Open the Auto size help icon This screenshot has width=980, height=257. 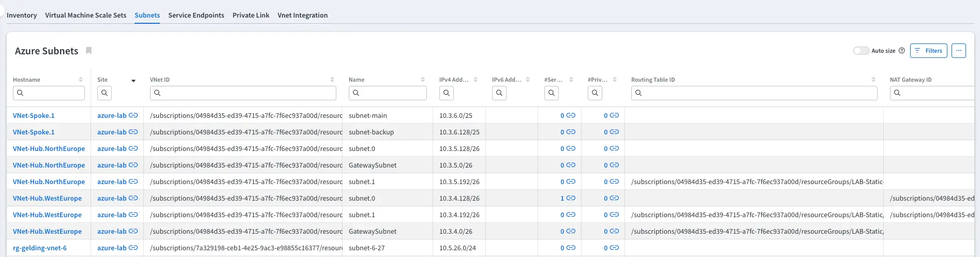tap(901, 51)
